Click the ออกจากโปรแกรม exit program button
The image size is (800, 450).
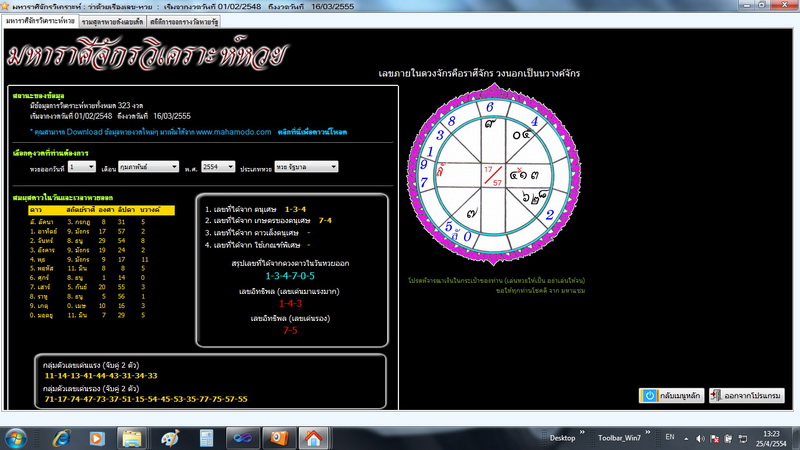(x=746, y=395)
